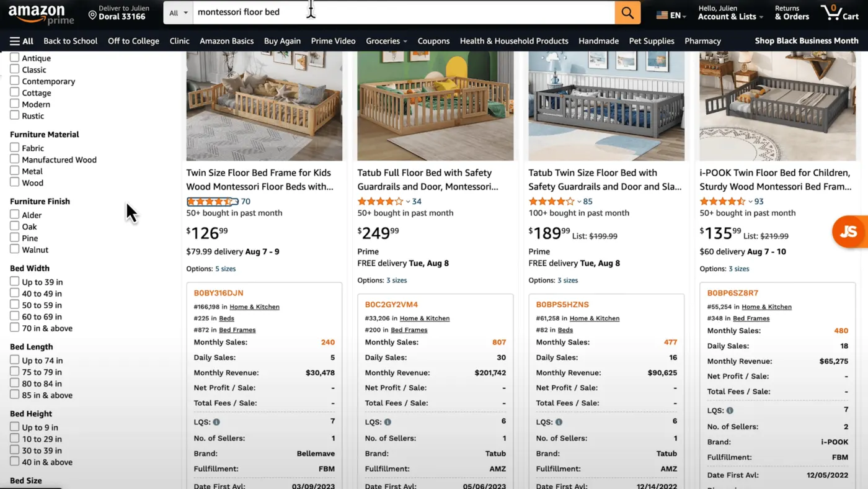The height and width of the screenshot is (489, 868).
Task: Click Beds category under B0BPS5HZNS
Action: coord(565,330)
